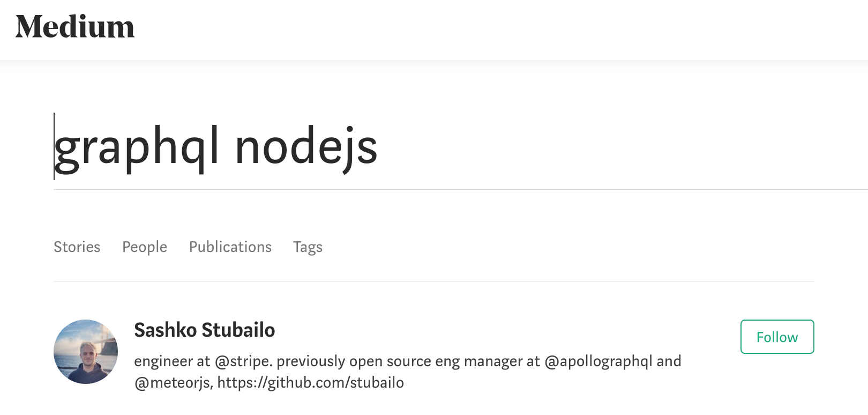
Task: Click the word graphql in the search field
Action: (x=137, y=147)
